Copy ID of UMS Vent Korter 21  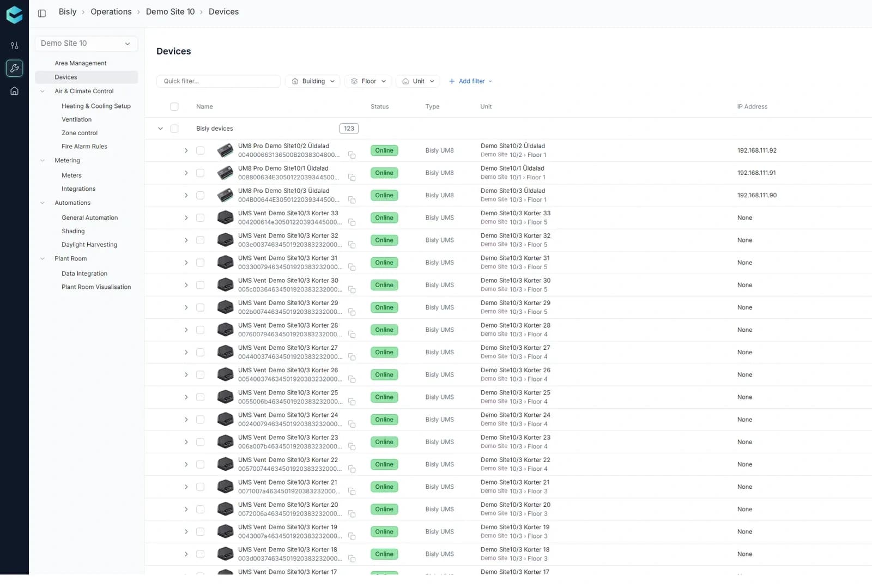point(352,492)
